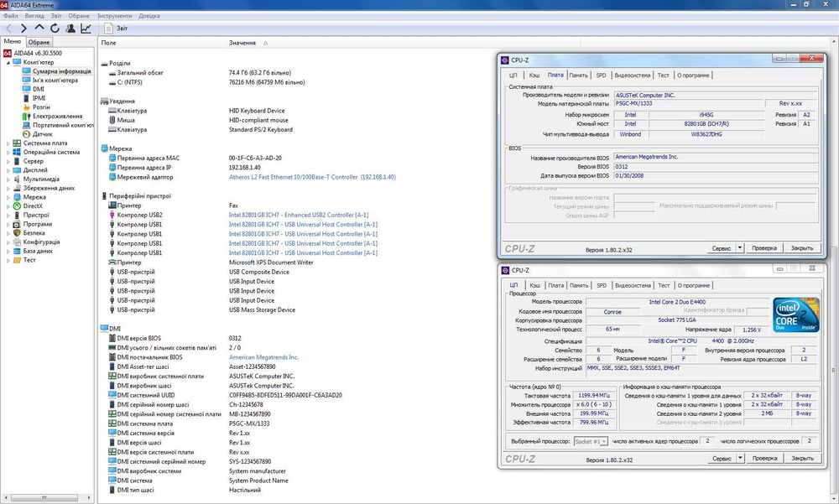This screenshot has height=504, width=839.
Task: Open Сервис dropdown arrow in top CPU-Z
Action: [x=740, y=248]
